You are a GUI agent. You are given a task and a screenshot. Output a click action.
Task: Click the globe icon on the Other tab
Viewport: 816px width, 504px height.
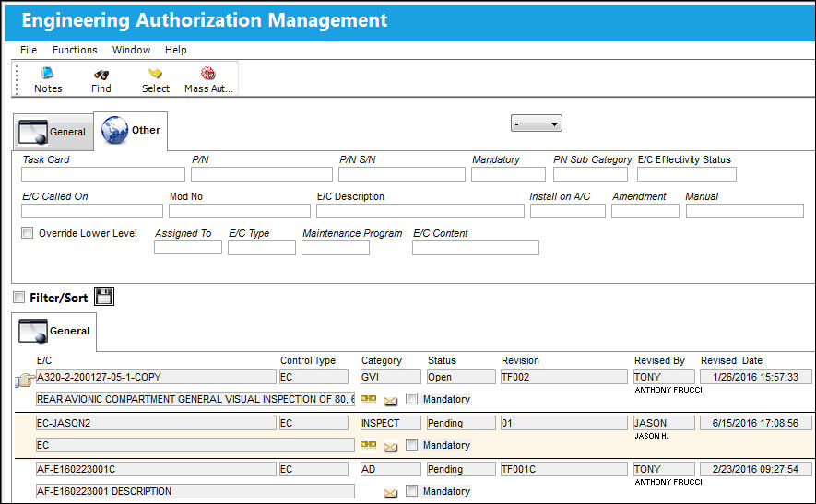pyautogui.click(x=115, y=130)
